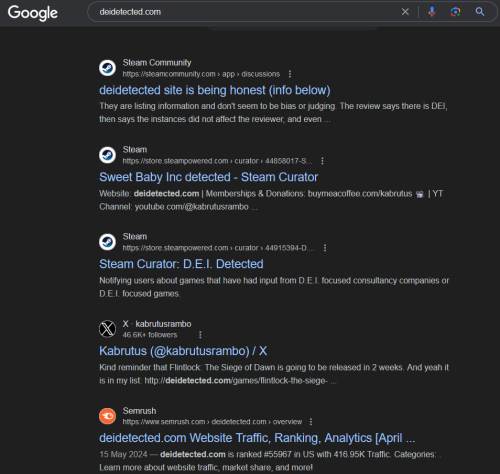Open 'Steam Curator: D.E.I. Detected' link
Image resolution: width=500 pixels, height=474 pixels.
coord(181,264)
